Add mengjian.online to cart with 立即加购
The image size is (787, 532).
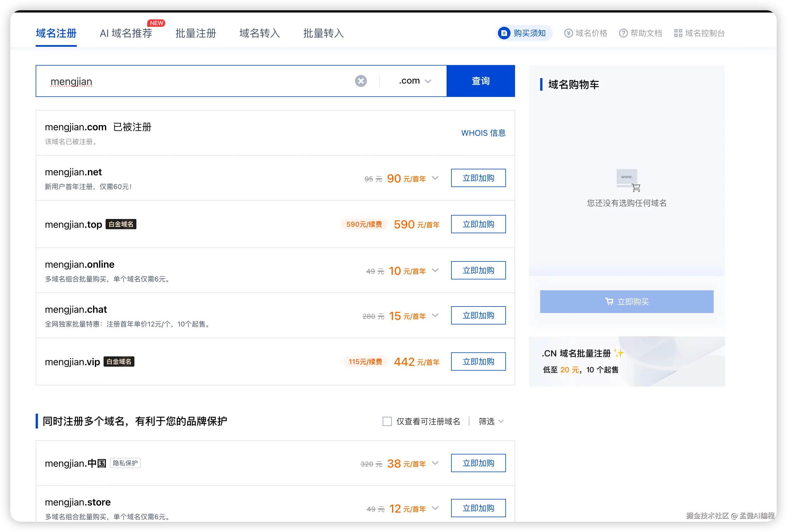click(478, 270)
